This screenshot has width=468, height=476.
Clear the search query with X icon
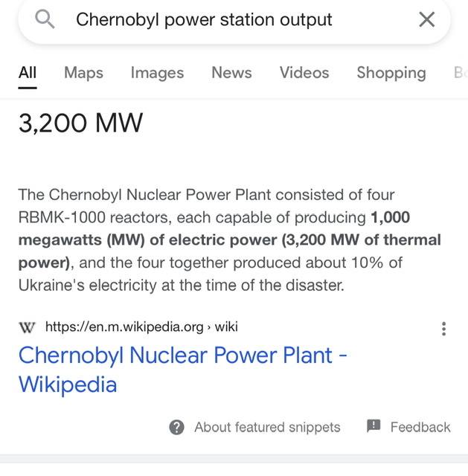point(426,19)
